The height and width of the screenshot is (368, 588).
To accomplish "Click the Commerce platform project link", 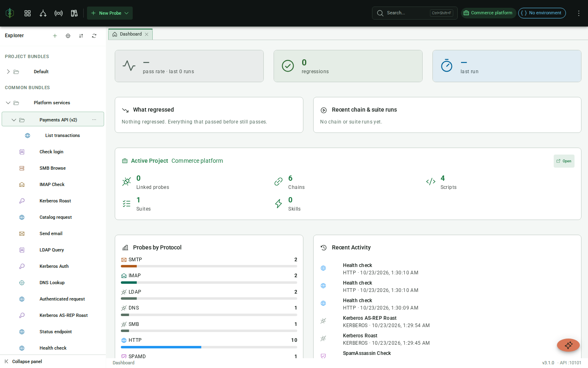I will point(197,161).
